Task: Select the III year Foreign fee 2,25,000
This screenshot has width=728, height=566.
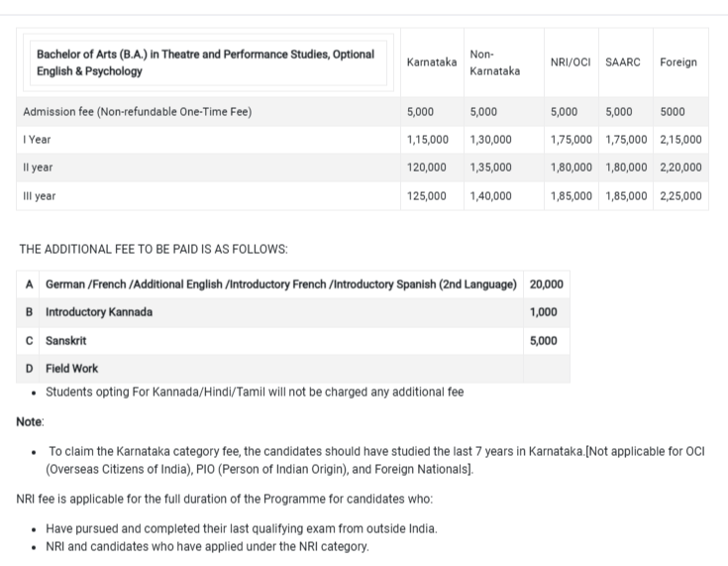Action: click(680, 196)
